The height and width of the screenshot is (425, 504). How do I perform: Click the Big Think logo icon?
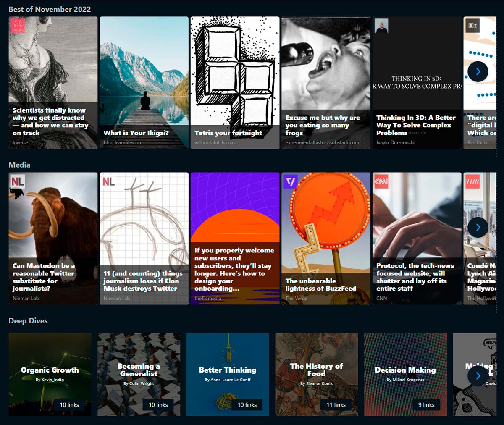click(x=472, y=26)
